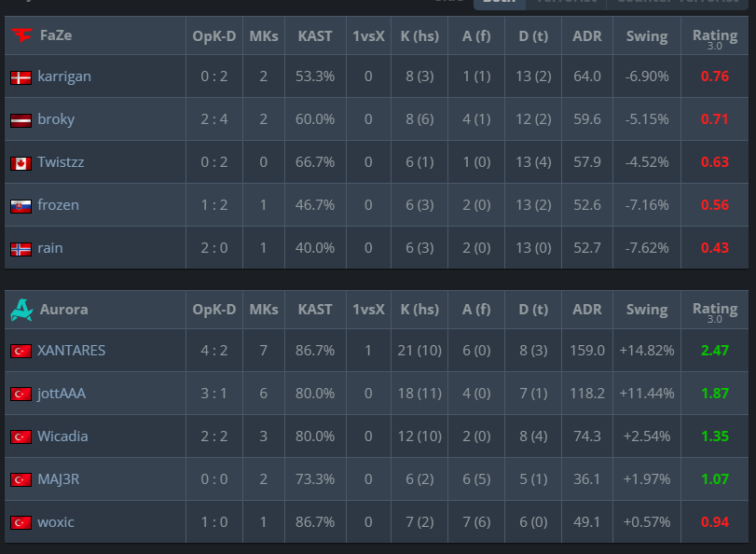Open MAJ3R's player profile link
The width and height of the screenshot is (756, 554).
59,479
